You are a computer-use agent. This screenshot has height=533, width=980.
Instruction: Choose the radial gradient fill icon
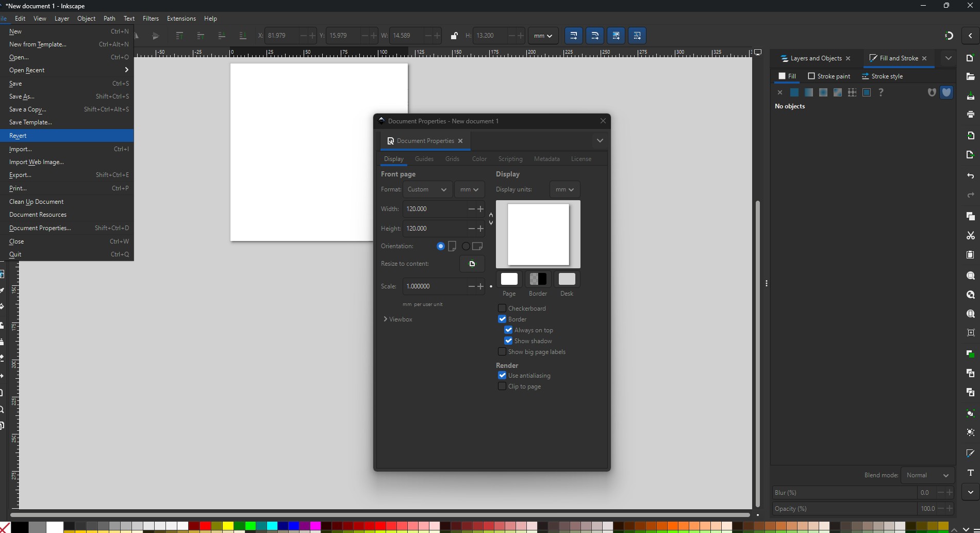(823, 92)
